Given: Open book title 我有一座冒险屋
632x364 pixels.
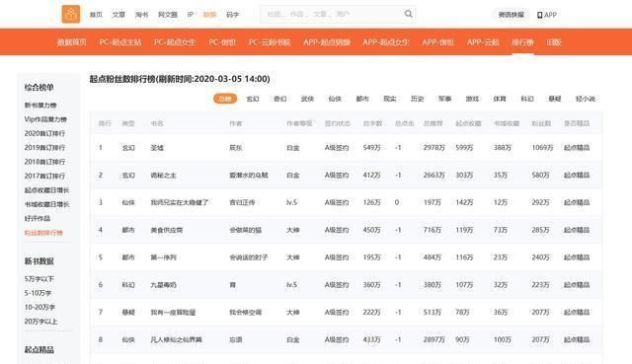Looking at the screenshot, I should coord(173,312).
